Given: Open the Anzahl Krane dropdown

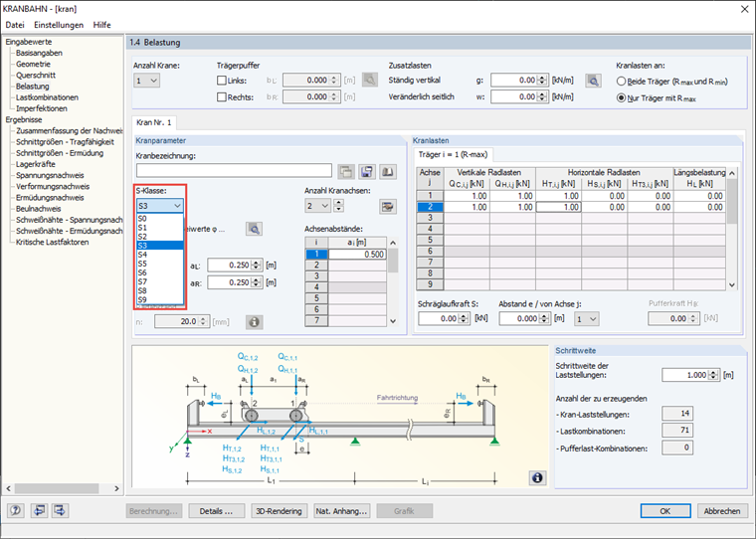Looking at the screenshot, I should pos(146,81).
